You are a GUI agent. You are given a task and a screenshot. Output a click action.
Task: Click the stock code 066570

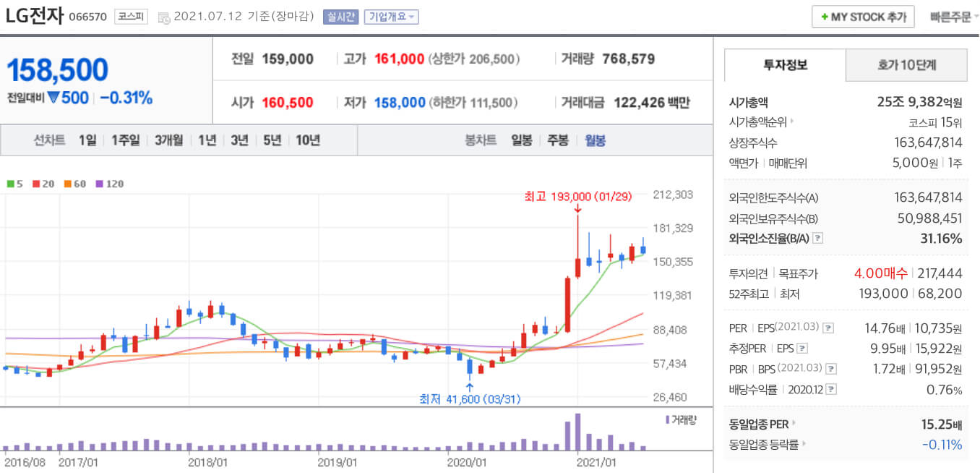89,17
